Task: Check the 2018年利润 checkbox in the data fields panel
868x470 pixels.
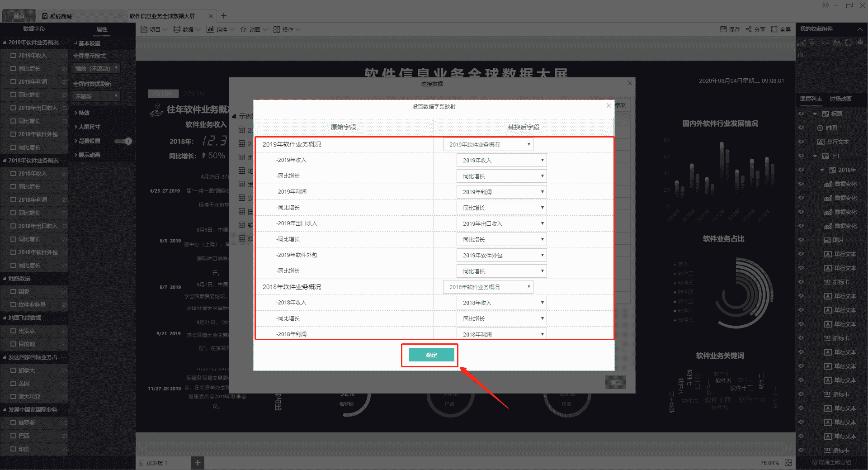Action: tap(13, 200)
